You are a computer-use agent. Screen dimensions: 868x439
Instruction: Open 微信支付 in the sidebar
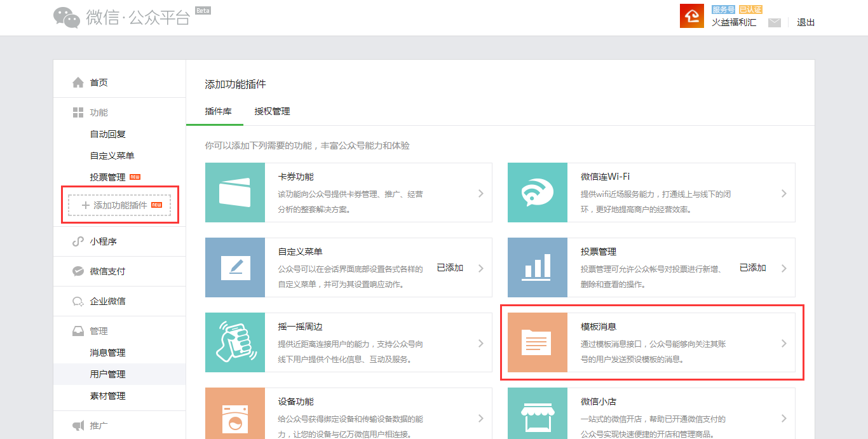click(107, 271)
